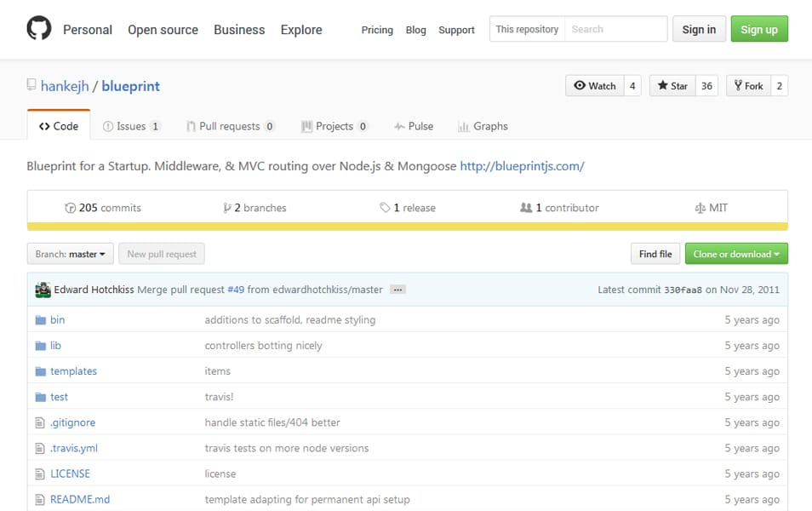
Task: Open the MIT license link
Action: [711, 208]
